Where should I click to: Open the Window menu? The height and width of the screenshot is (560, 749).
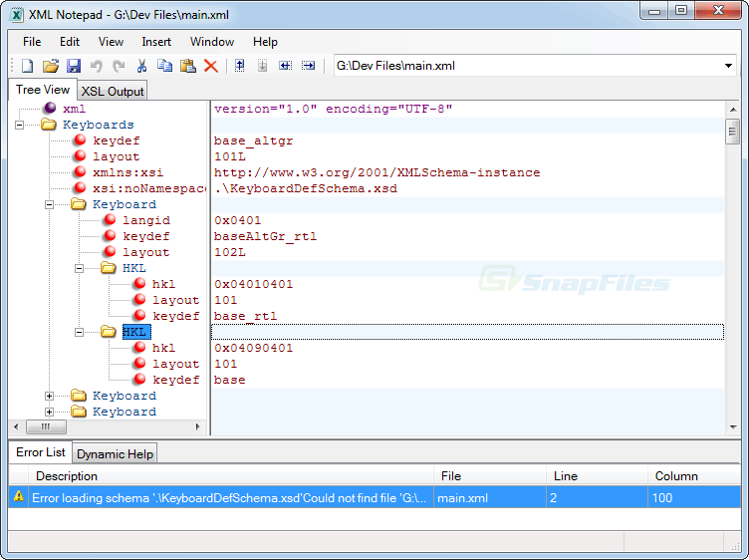tap(212, 42)
